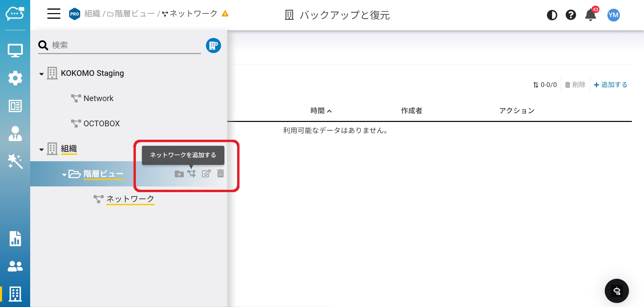
Task: Toggle the hamburger navigation menu
Action: pyautogui.click(x=54, y=14)
